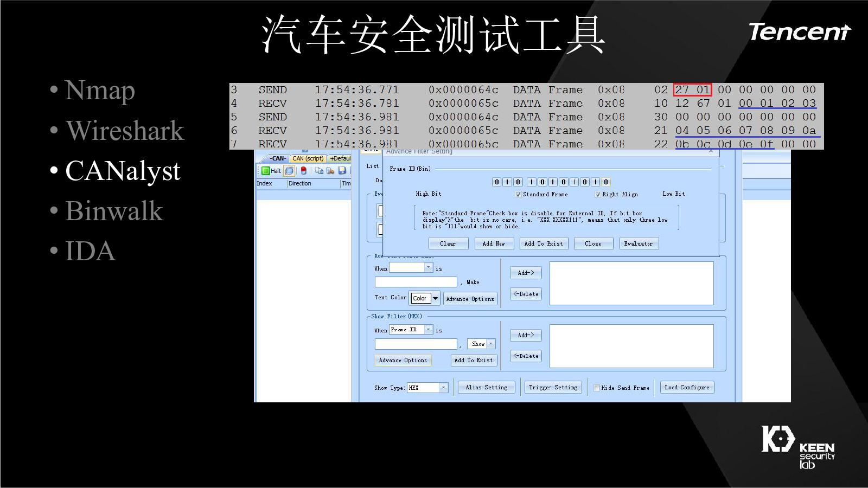Click <-Delete in the Show Filter section

click(526, 356)
